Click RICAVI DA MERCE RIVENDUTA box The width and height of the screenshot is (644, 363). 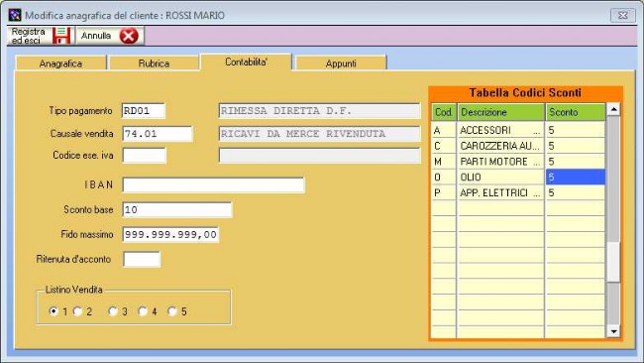320,134
